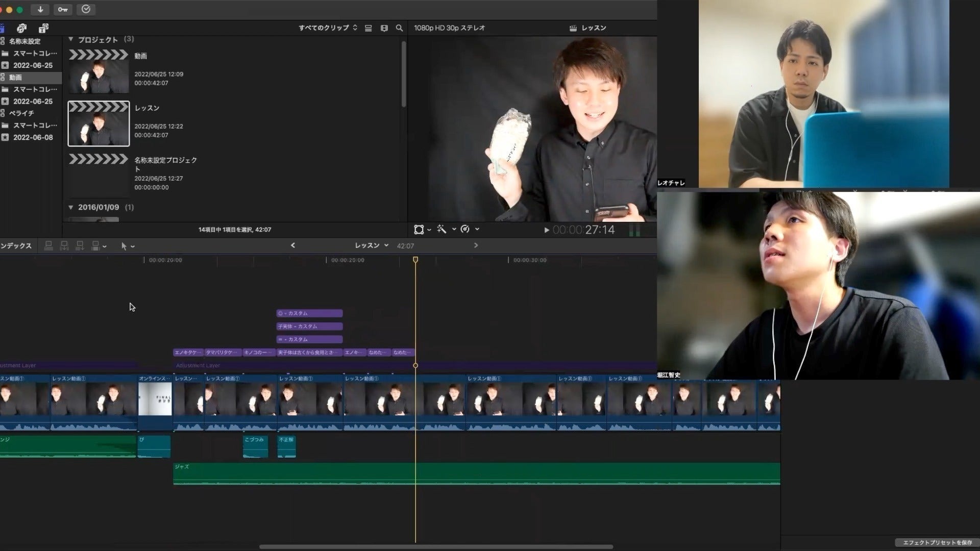
Task: Select the 2022-06-08 event in sidebar
Action: point(33,137)
